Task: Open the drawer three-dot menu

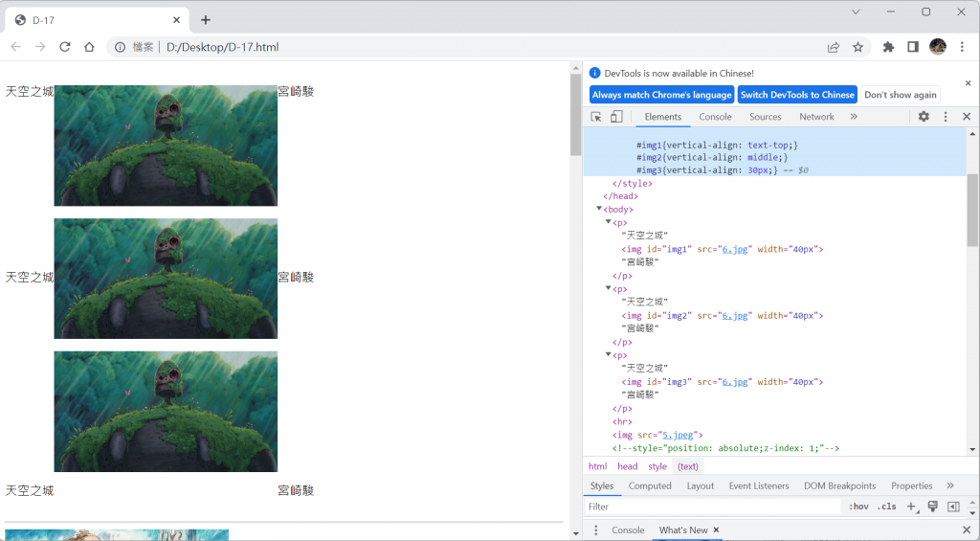Action: coord(595,530)
